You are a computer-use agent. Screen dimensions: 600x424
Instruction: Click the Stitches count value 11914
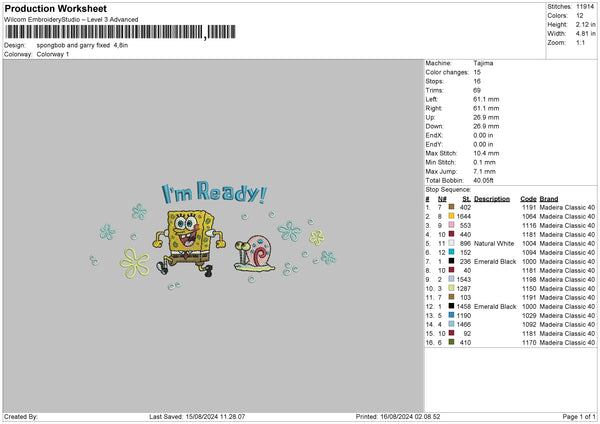point(585,6)
